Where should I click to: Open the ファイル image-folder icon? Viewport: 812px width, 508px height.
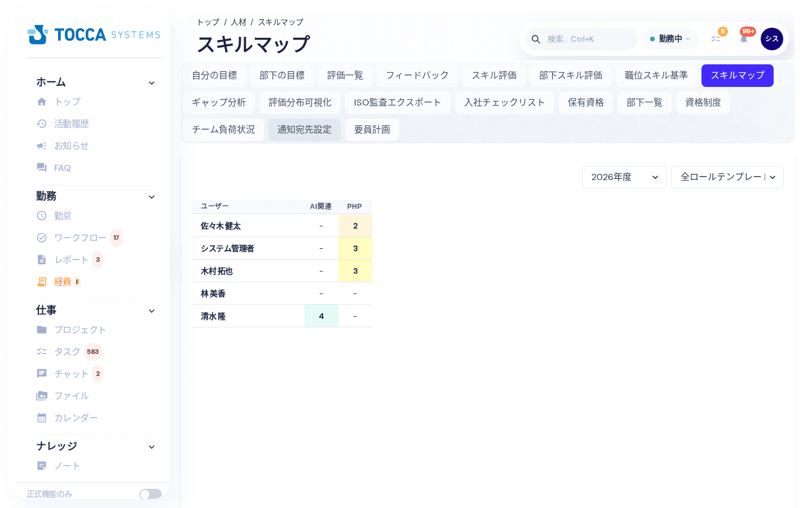click(x=42, y=396)
